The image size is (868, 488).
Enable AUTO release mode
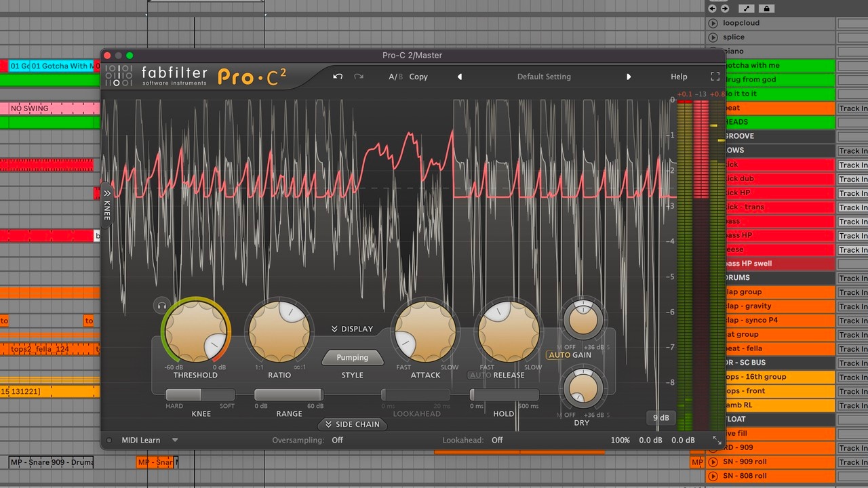pos(480,375)
